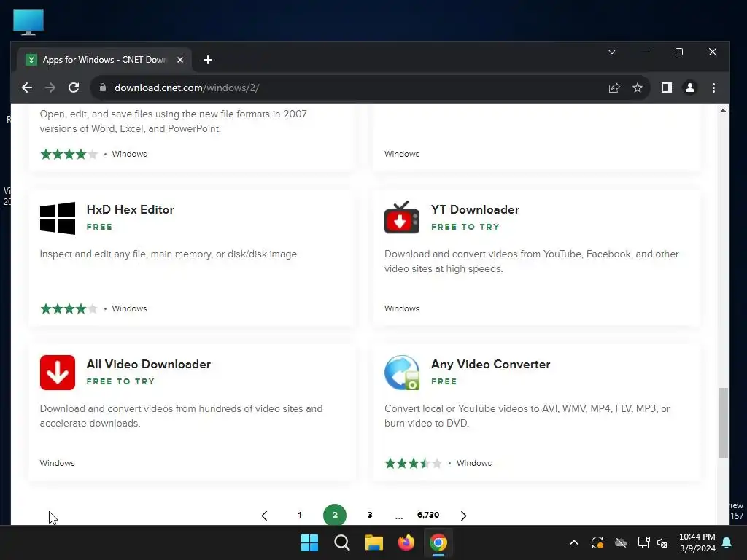
Task: Open the Windows Start menu
Action: [x=309, y=542]
